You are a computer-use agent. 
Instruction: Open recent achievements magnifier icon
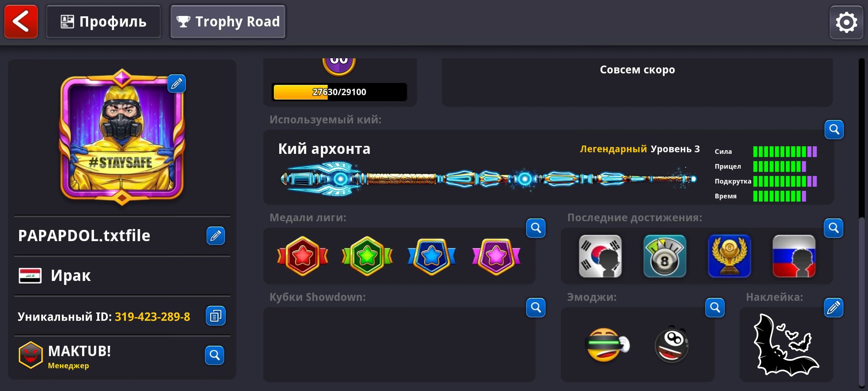click(833, 228)
